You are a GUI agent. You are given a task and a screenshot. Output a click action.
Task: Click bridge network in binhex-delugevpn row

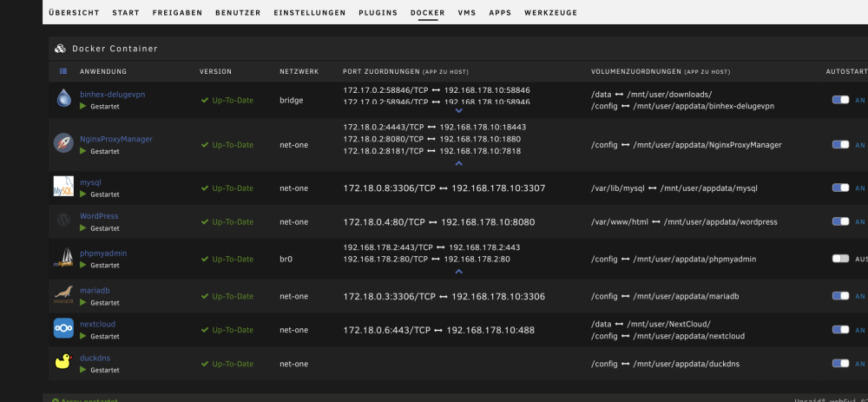click(x=290, y=100)
